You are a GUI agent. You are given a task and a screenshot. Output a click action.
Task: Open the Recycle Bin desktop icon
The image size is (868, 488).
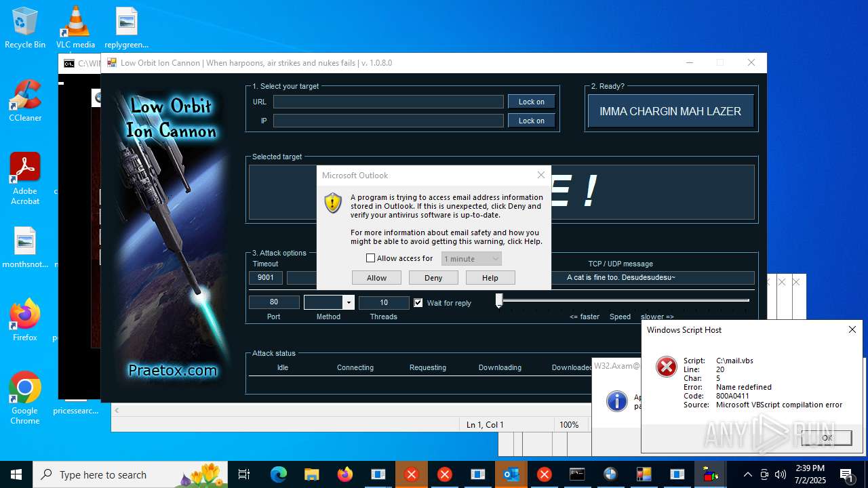pyautogui.click(x=25, y=28)
